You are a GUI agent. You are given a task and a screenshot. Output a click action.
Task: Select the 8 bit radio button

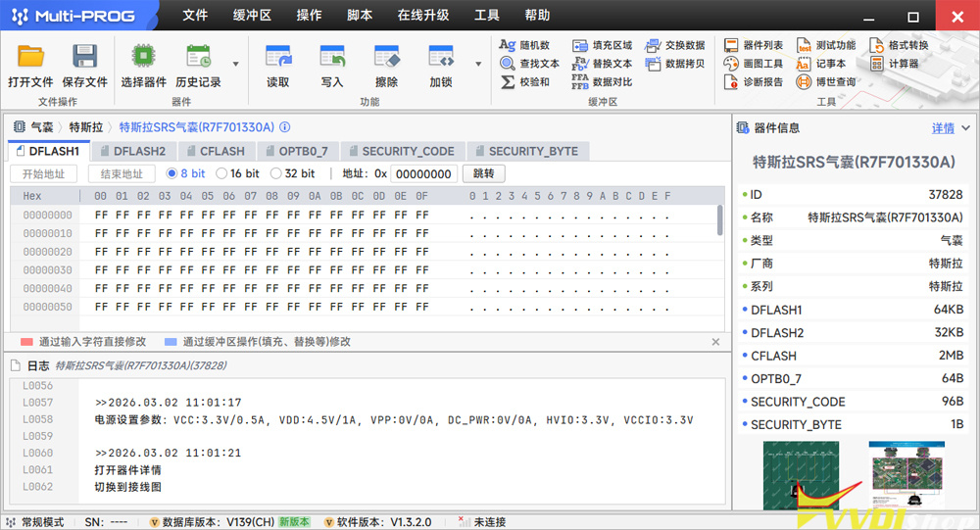(172, 173)
